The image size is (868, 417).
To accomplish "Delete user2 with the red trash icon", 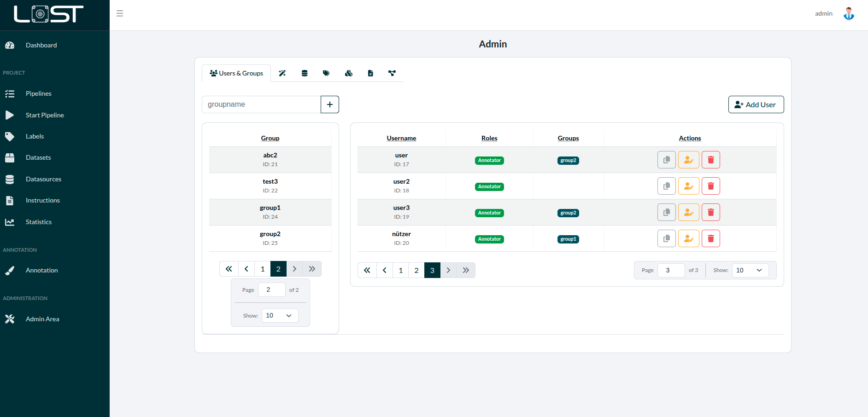I will click(x=710, y=186).
